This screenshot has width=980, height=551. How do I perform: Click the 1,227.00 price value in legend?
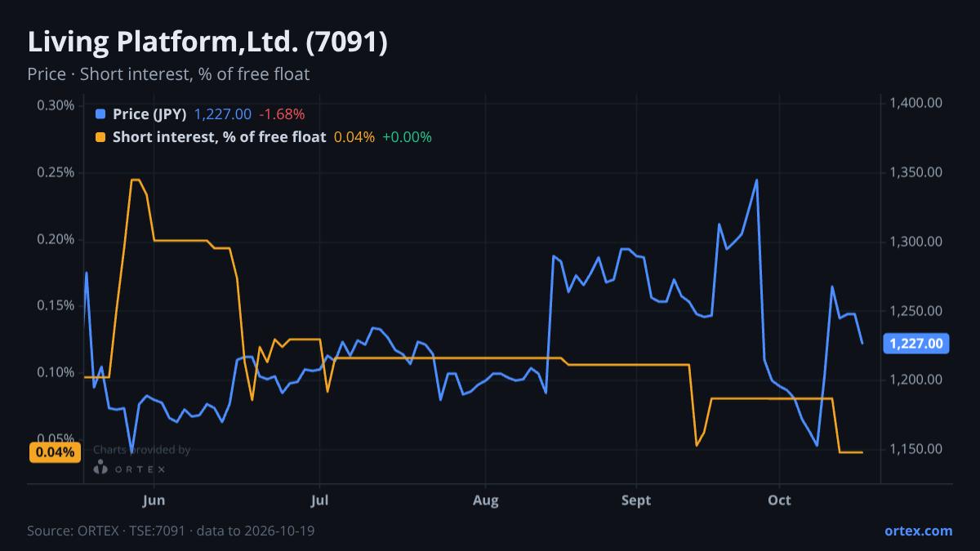[222, 114]
